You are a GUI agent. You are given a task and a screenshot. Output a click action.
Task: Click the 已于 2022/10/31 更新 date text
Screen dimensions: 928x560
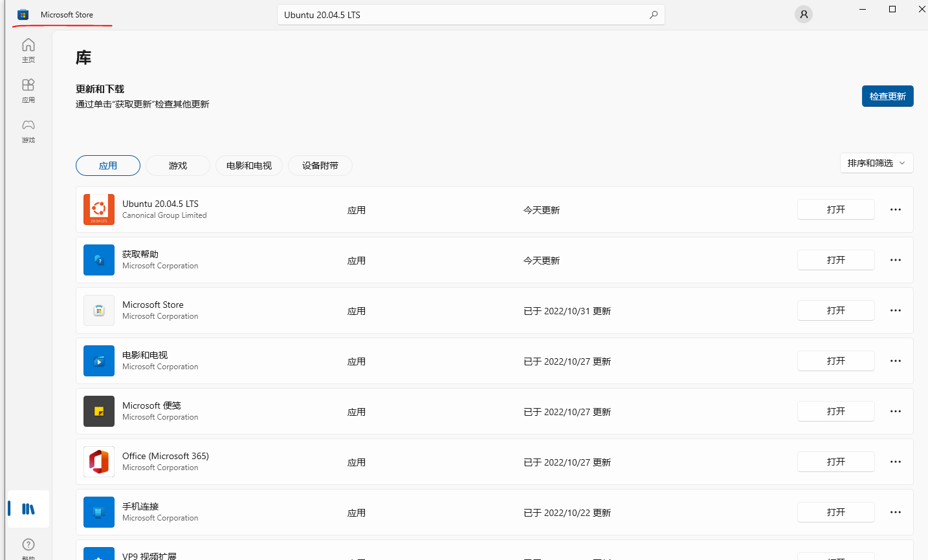pos(567,311)
